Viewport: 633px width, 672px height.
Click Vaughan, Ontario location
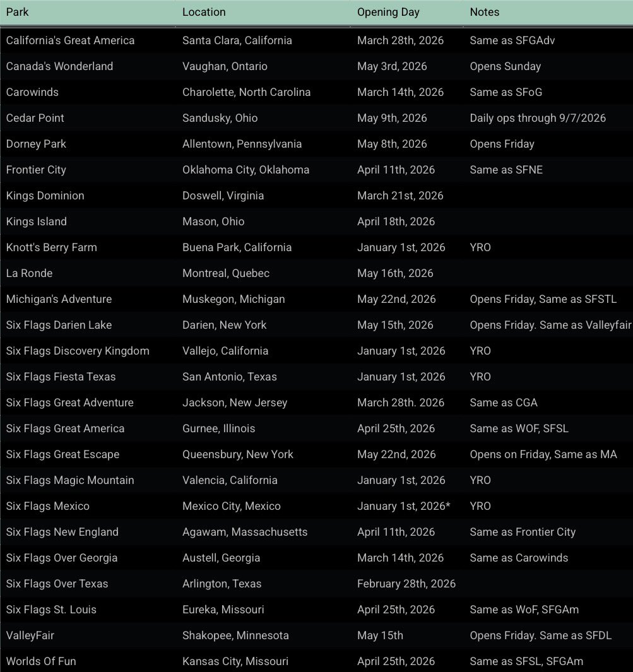[225, 66]
